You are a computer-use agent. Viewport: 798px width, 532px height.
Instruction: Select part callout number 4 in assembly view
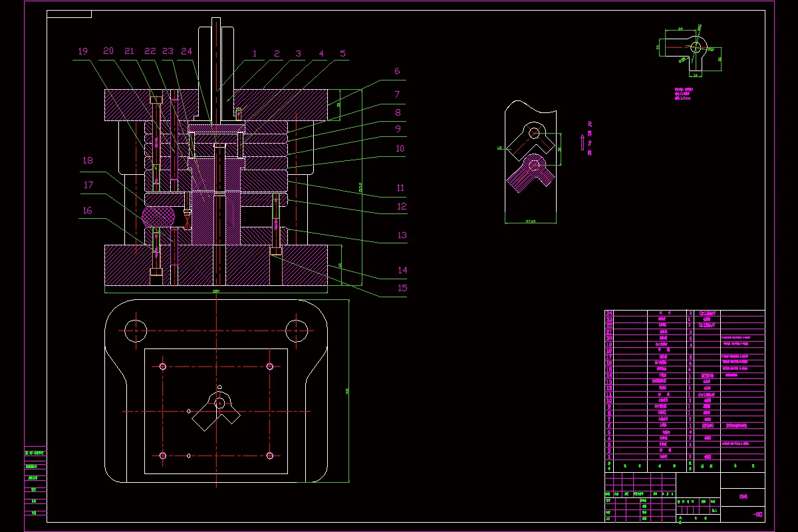tap(321, 54)
